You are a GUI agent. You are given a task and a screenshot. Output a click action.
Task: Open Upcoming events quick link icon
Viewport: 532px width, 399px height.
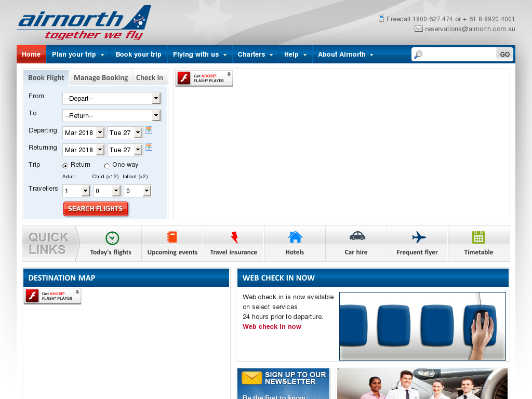(172, 238)
